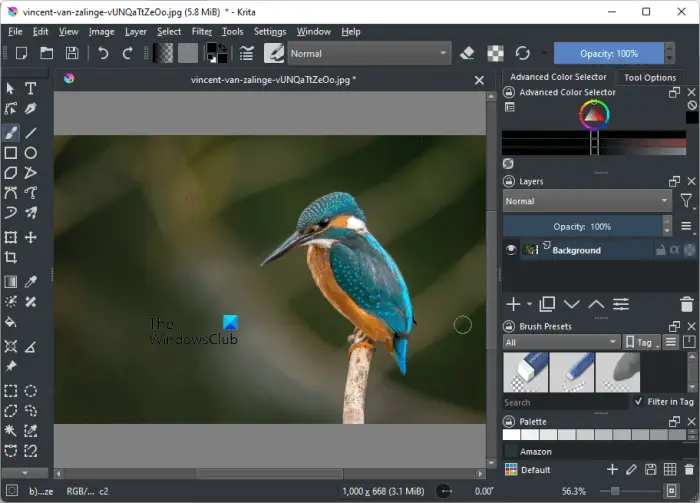Image resolution: width=700 pixels, height=503 pixels.
Task: Select the Rectangle shape tool
Action: pyautogui.click(x=11, y=153)
